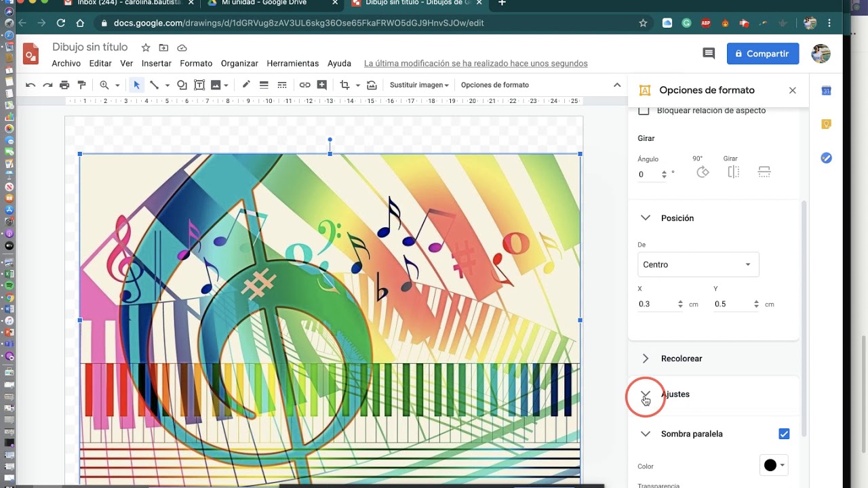The width and height of the screenshot is (868, 488).
Task: Insert link using the chain icon
Action: click(305, 85)
